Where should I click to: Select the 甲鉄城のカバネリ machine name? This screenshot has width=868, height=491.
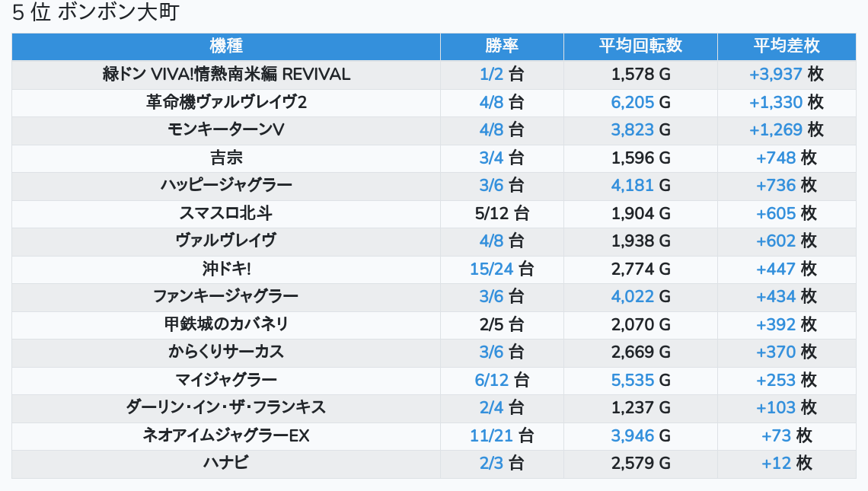click(226, 324)
